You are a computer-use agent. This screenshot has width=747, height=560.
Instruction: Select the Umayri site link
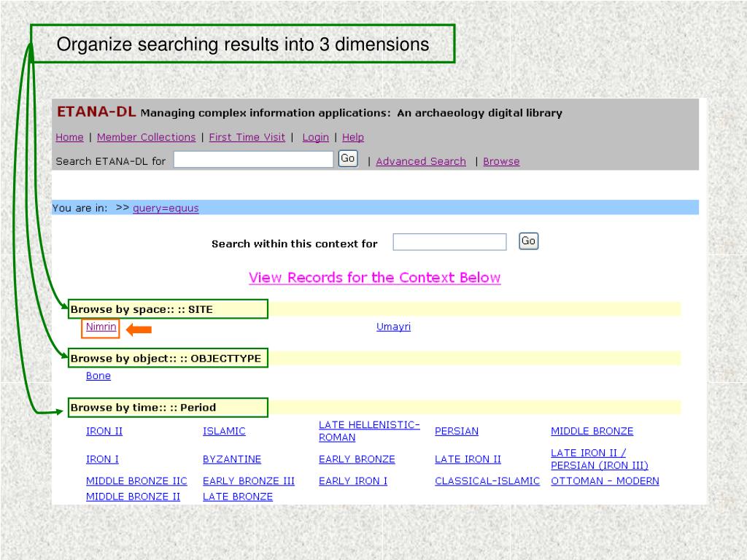[393, 327]
